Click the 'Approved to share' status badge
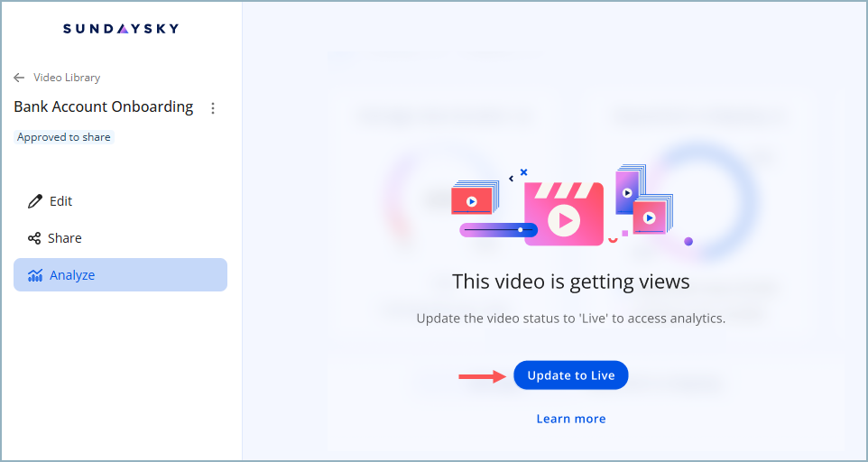 pyautogui.click(x=64, y=137)
